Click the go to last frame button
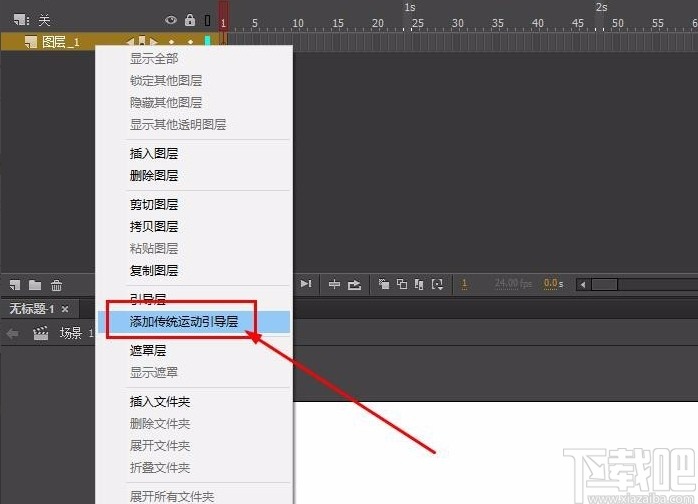This screenshot has width=698, height=504. [x=306, y=284]
